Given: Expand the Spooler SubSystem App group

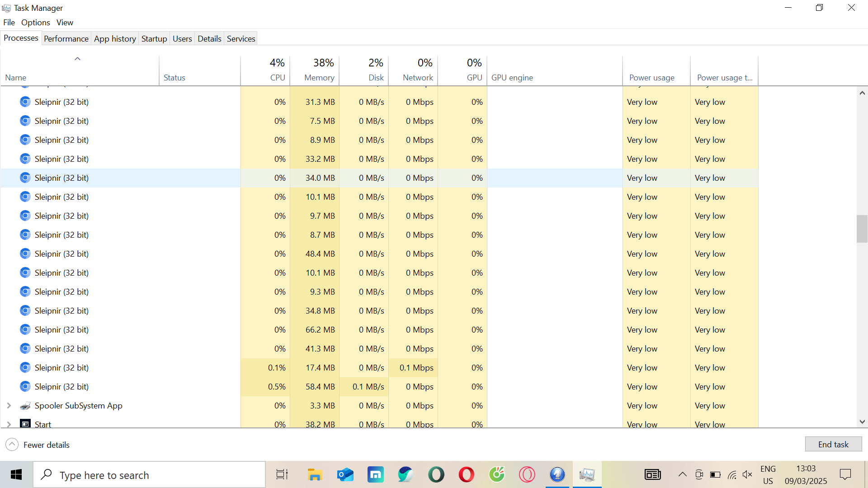Looking at the screenshot, I should pyautogui.click(x=9, y=406).
